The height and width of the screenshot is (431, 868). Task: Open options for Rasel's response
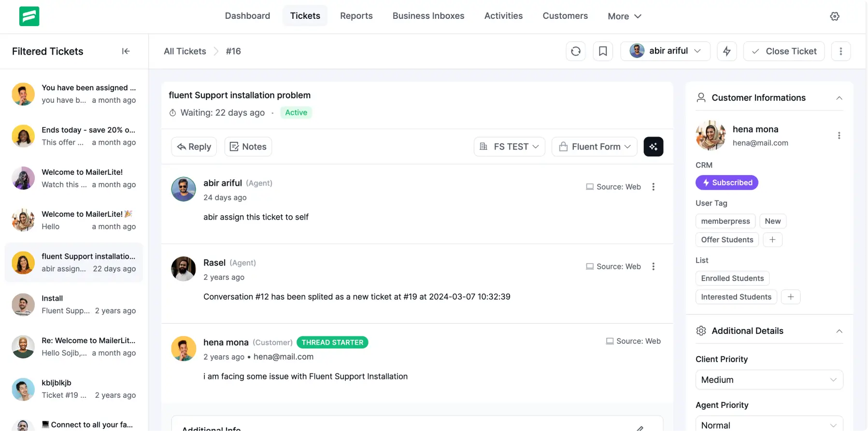pyautogui.click(x=654, y=266)
